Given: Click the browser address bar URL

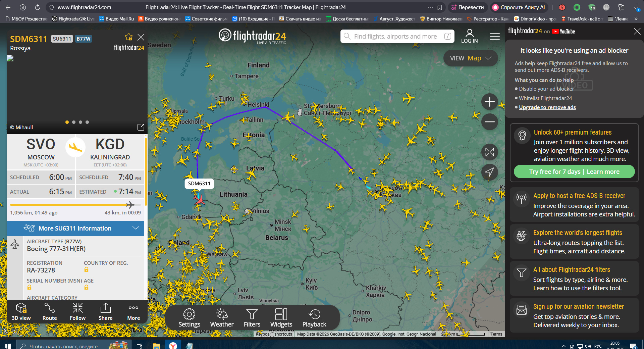Looking at the screenshot, I should (85, 7).
